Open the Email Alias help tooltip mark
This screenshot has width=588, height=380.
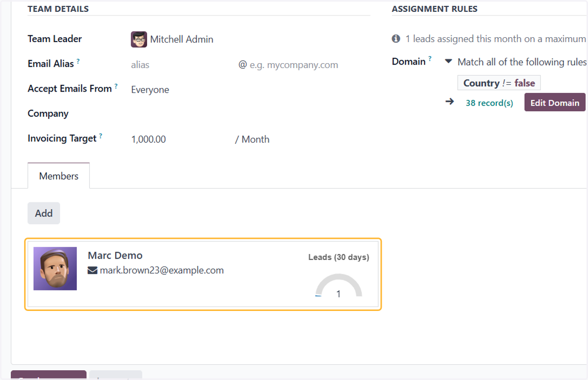pos(78,61)
